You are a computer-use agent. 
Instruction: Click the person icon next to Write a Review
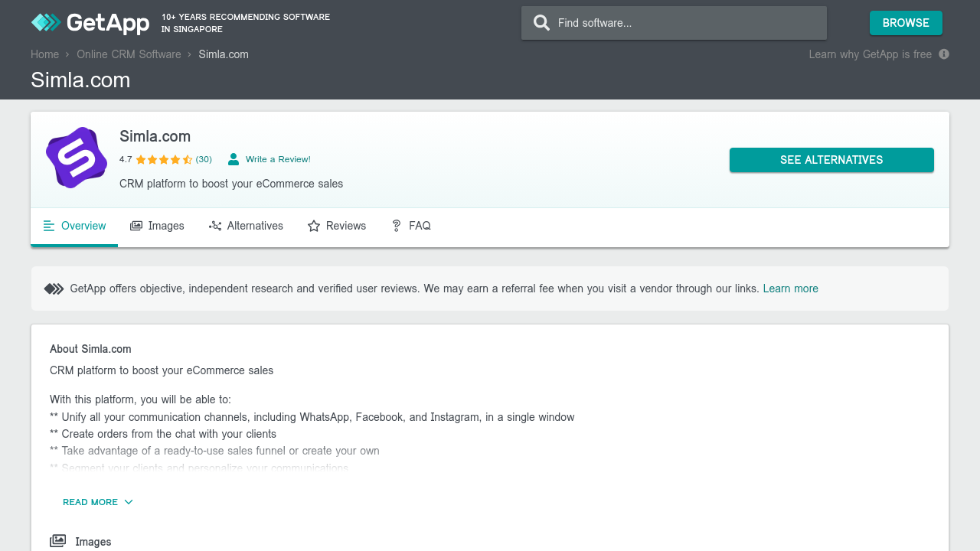[x=234, y=159]
